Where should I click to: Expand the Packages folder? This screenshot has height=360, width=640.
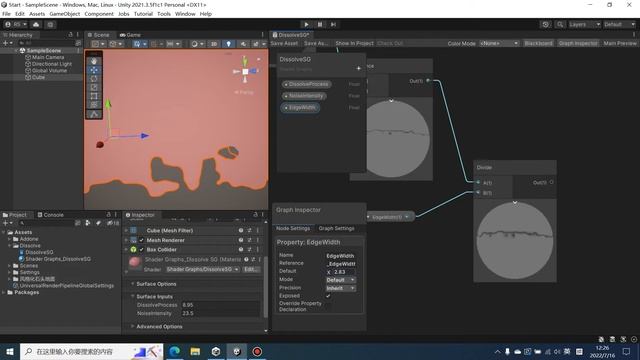[4, 292]
